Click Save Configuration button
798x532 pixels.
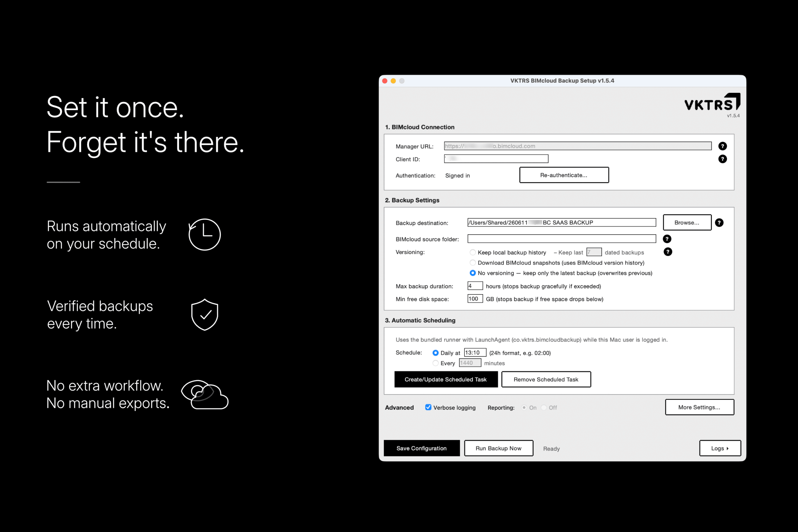pos(422,448)
